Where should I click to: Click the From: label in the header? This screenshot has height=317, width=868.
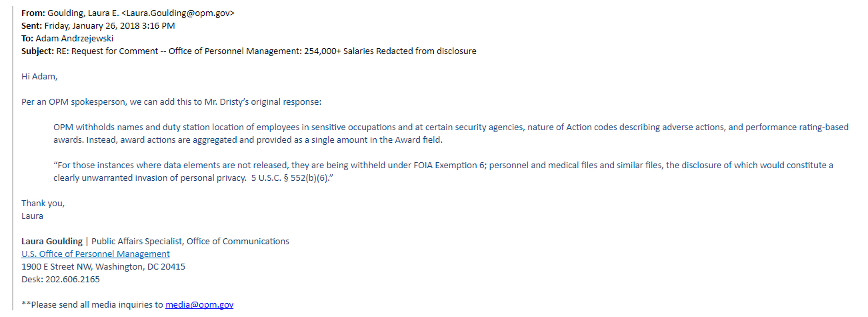coord(33,13)
